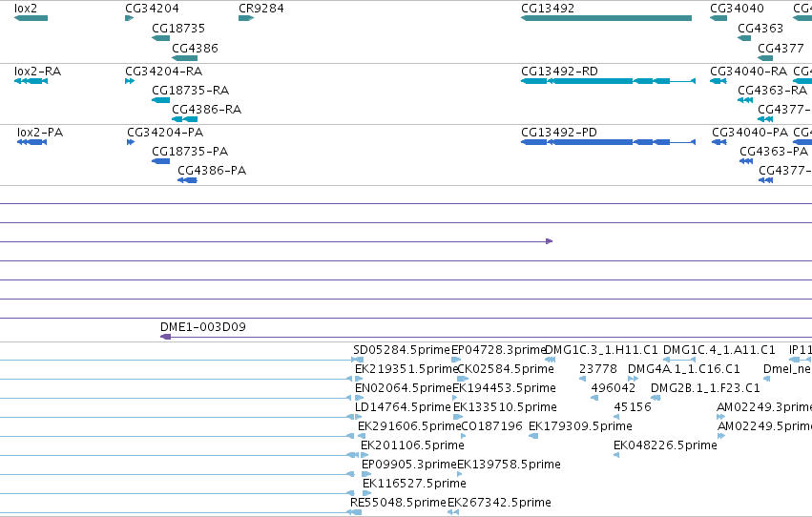Select the EK201106.5prime EST label
The image size is (812, 517).
tap(412, 445)
